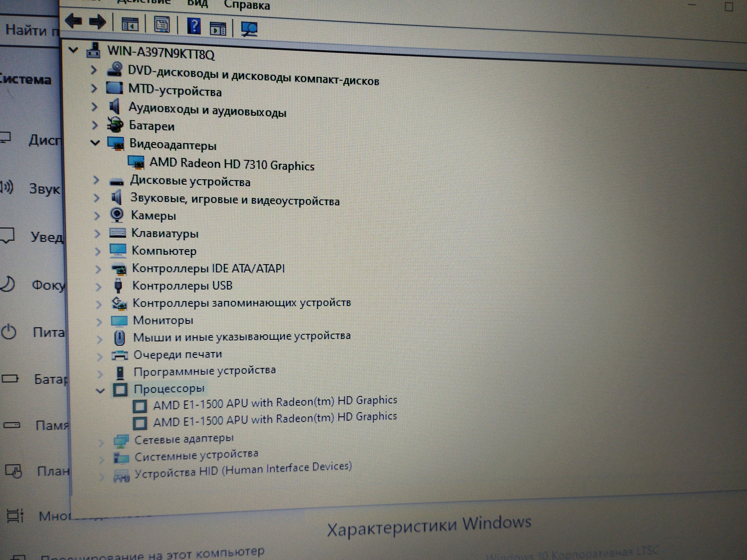This screenshot has height=560, width=747.
Task: Click the DVD drives category icon
Action: click(x=114, y=69)
